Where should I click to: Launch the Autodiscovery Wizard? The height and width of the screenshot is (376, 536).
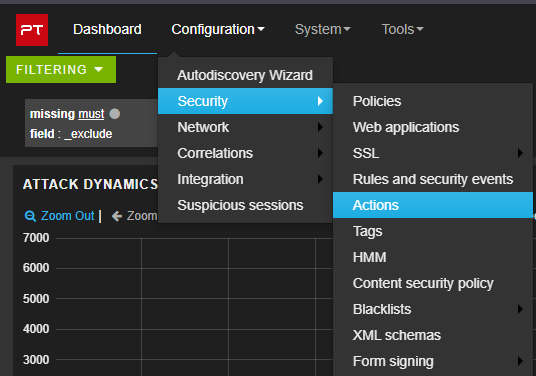(x=245, y=75)
